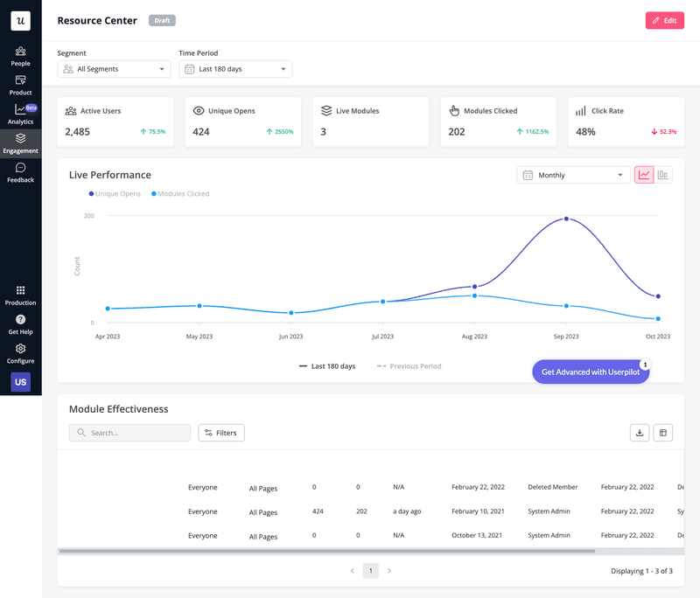Viewport: 700px width, 598px height.
Task: Click the US avatar in the sidebar
Action: (20, 382)
